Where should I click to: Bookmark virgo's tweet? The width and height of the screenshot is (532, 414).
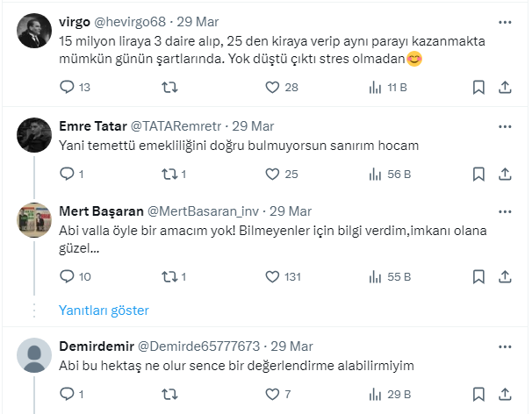pyautogui.click(x=478, y=87)
